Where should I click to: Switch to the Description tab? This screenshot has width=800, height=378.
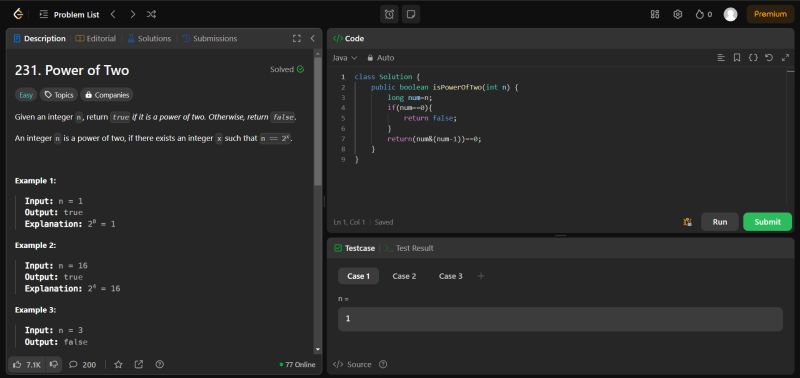pos(39,38)
